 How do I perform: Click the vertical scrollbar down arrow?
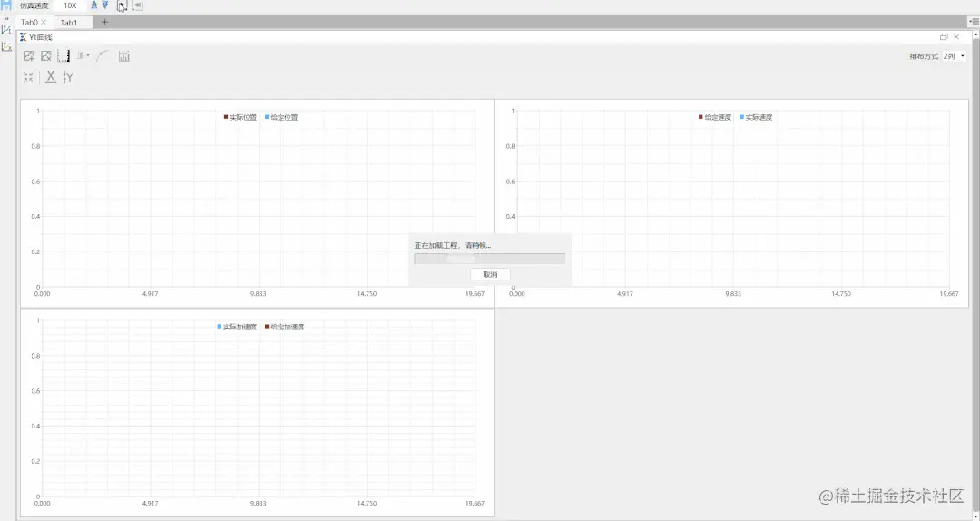coord(975,516)
